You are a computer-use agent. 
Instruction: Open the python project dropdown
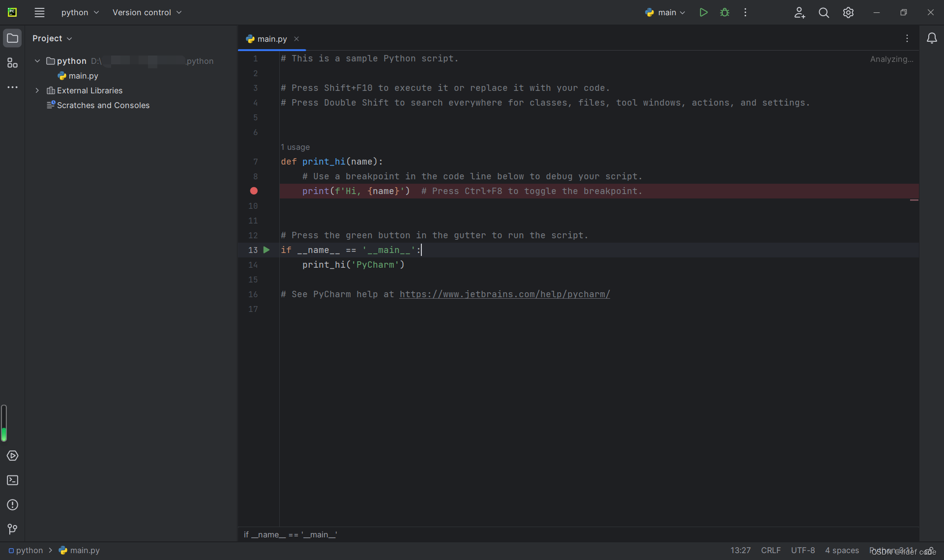point(80,12)
